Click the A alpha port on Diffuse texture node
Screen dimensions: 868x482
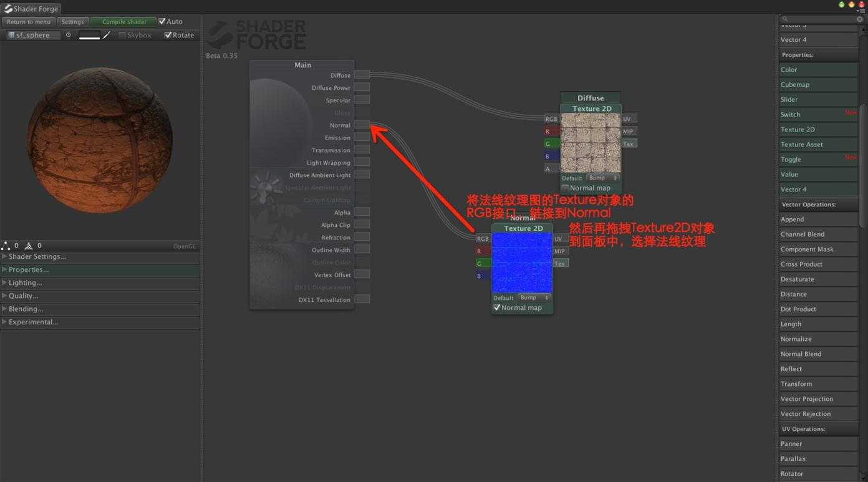tap(552, 169)
